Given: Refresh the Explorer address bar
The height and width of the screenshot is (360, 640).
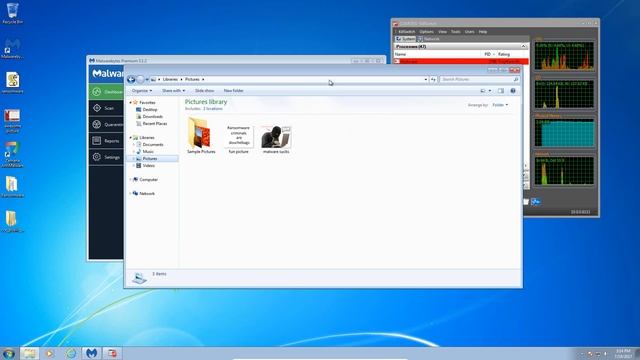Looking at the screenshot, I should click(433, 79).
